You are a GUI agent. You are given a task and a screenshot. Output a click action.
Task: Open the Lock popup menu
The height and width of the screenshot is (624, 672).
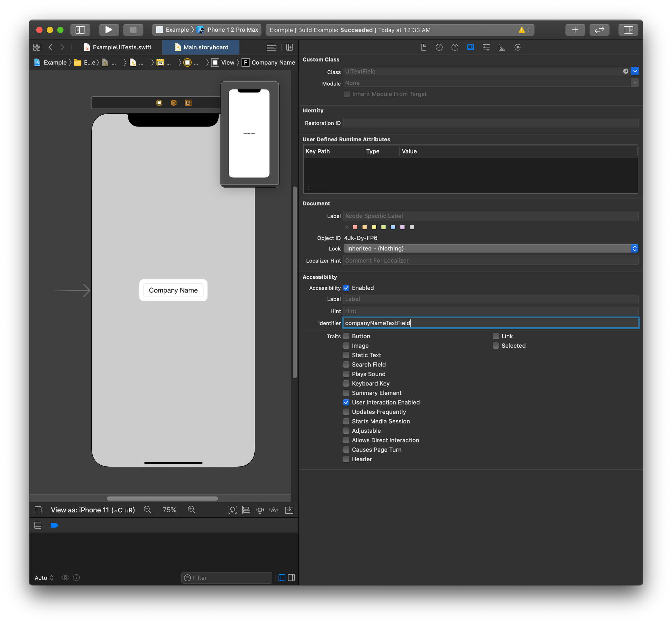click(x=491, y=248)
